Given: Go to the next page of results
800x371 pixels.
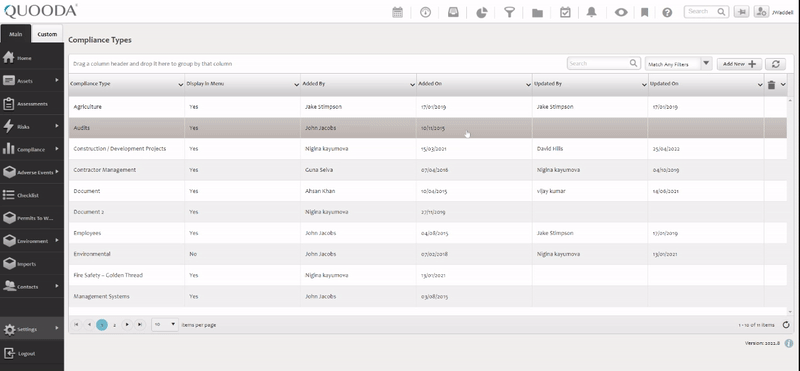Looking at the screenshot, I should tap(127, 325).
